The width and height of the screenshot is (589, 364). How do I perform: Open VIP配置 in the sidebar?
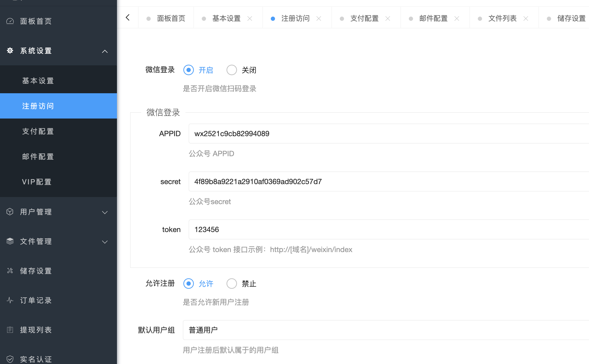[x=58, y=182]
